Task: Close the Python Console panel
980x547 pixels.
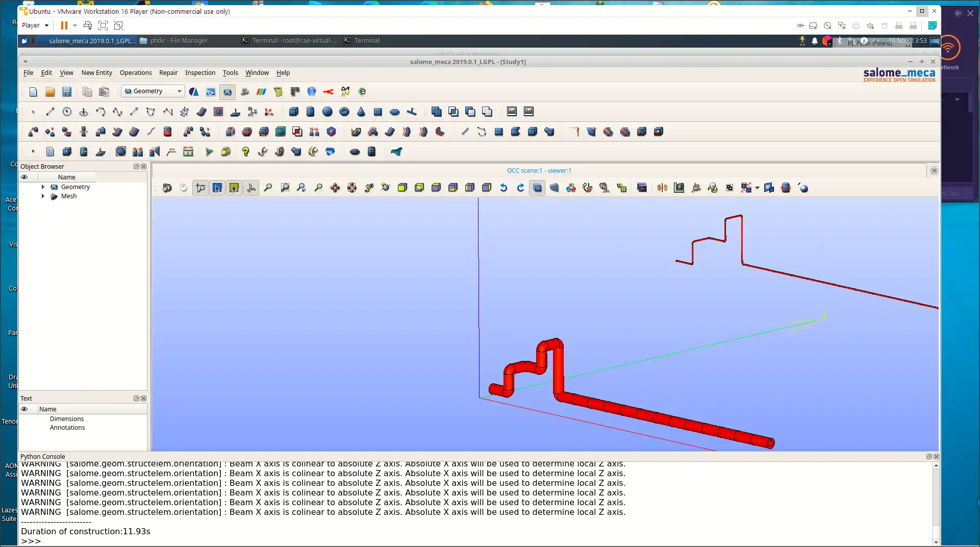Action: [936, 457]
